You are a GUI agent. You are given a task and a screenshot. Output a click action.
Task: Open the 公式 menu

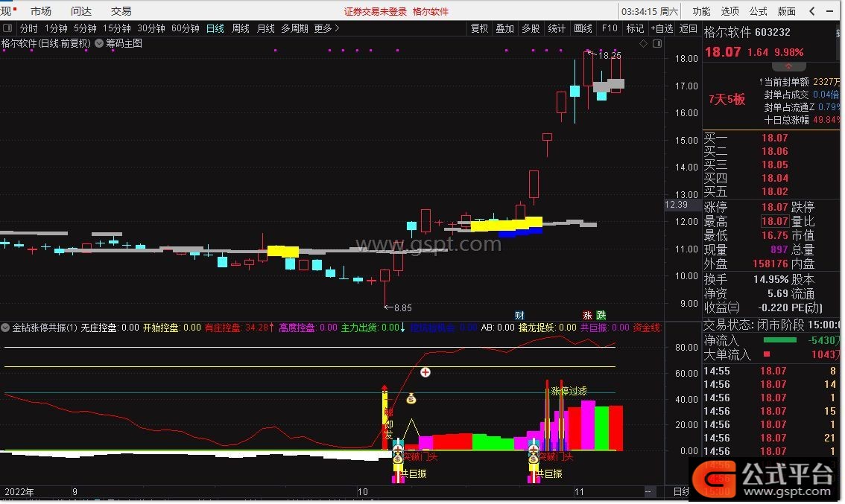point(759,10)
